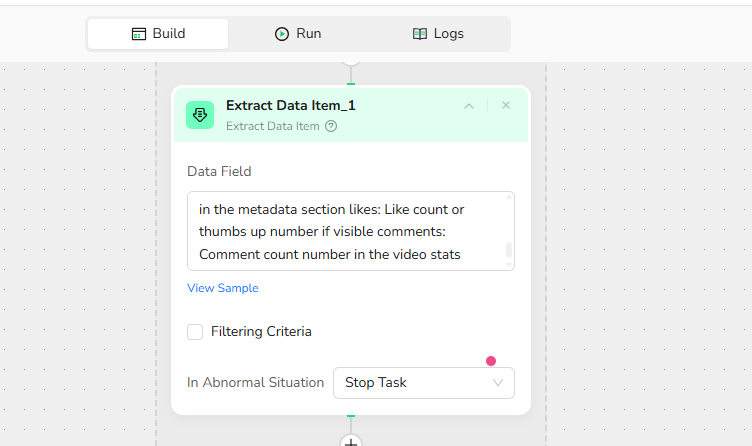Screen dimensions: 752x446
Task: Enable the Filtering Criteria checkbox
Action: [195, 331]
